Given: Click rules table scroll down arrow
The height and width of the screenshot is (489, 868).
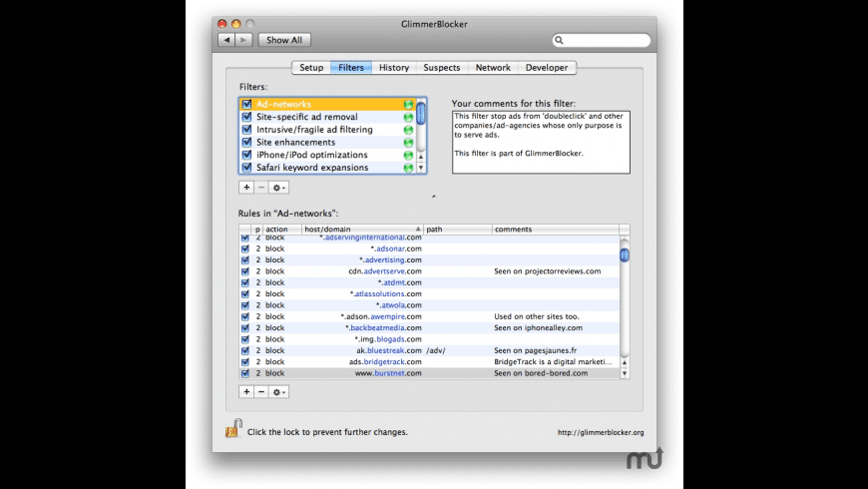Looking at the screenshot, I should (x=625, y=374).
